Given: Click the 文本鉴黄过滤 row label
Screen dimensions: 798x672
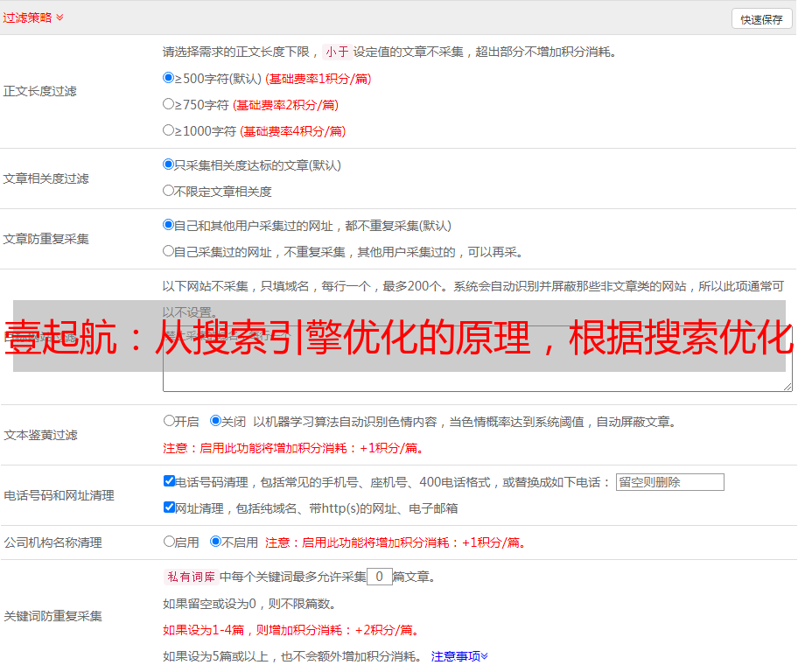Looking at the screenshot, I should [x=41, y=435].
